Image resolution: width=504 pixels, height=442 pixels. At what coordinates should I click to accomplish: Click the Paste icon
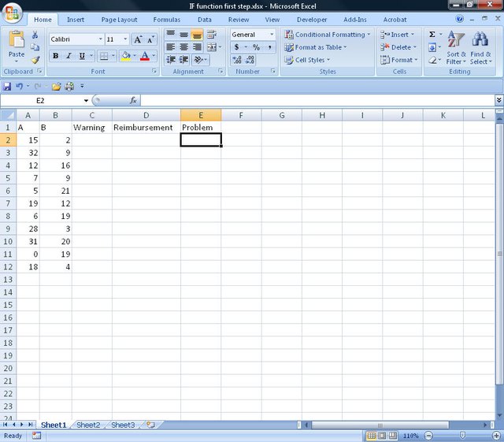(x=16, y=40)
